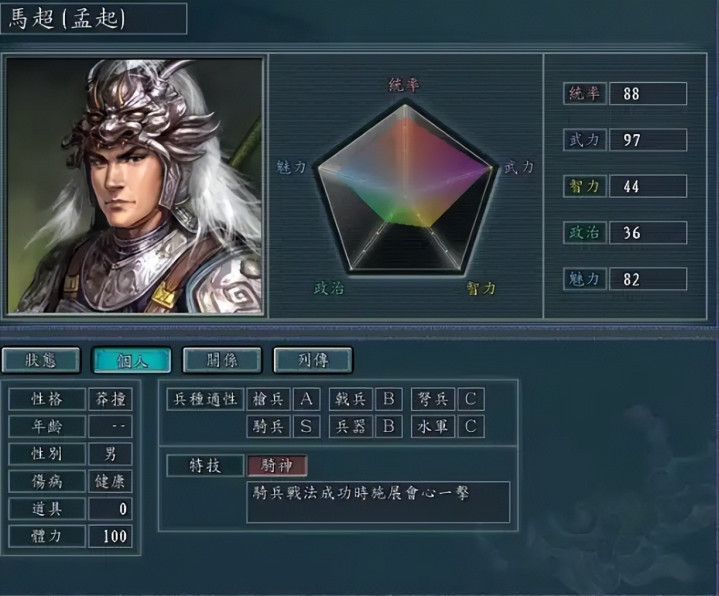Click the 性格 personality value 莽撞
Viewport: 719px width, 596px height.
pos(111,399)
